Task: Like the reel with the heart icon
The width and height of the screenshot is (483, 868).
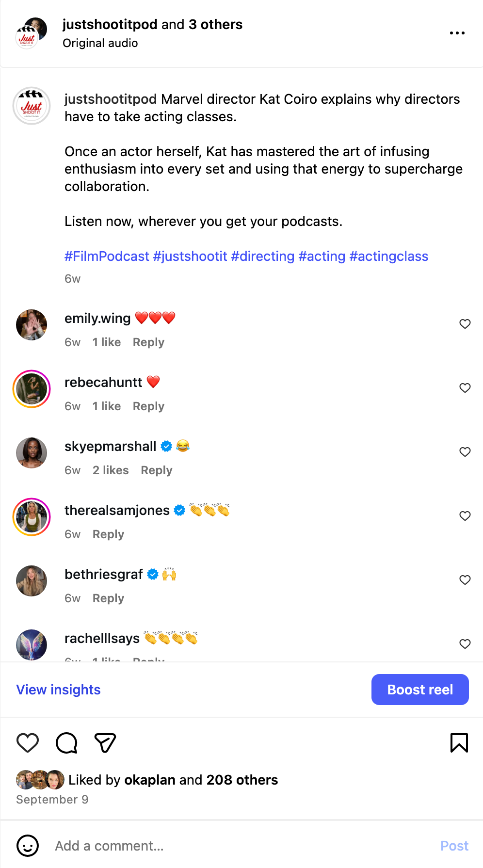Action: 28,743
